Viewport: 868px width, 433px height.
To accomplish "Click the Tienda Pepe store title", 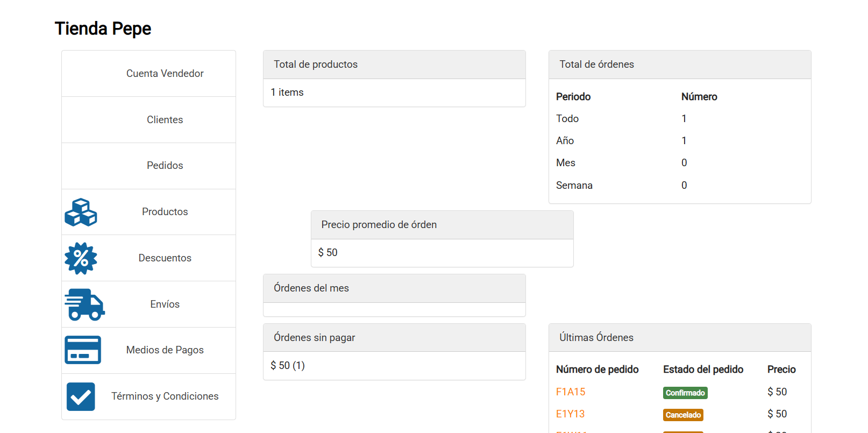I will pyautogui.click(x=103, y=29).
